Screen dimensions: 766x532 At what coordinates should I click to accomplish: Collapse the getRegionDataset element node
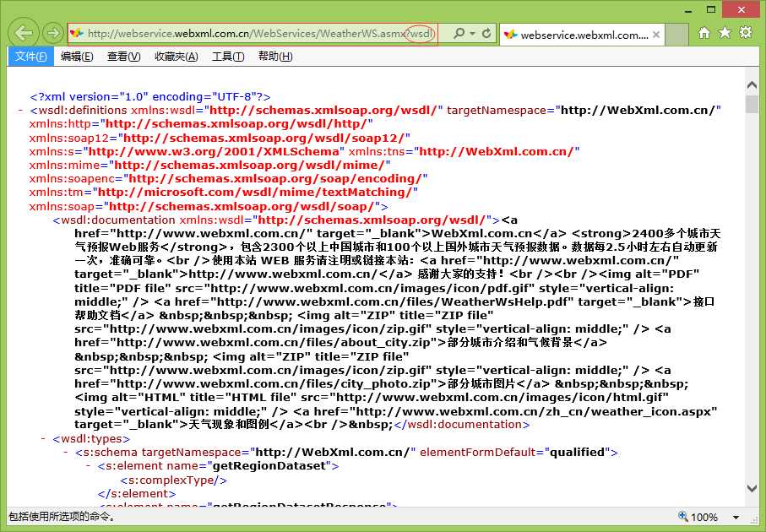pyautogui.click(x=88, y=466)
